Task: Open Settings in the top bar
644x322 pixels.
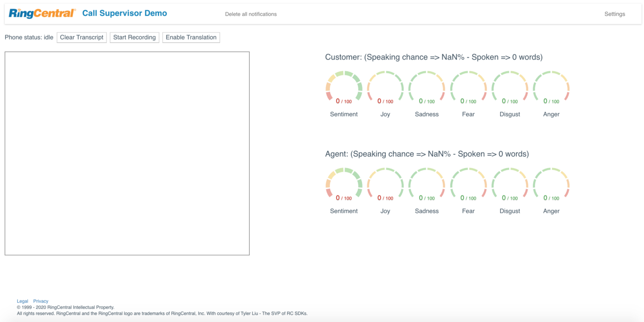Action: pyautogui.click(x=615, y=14)
